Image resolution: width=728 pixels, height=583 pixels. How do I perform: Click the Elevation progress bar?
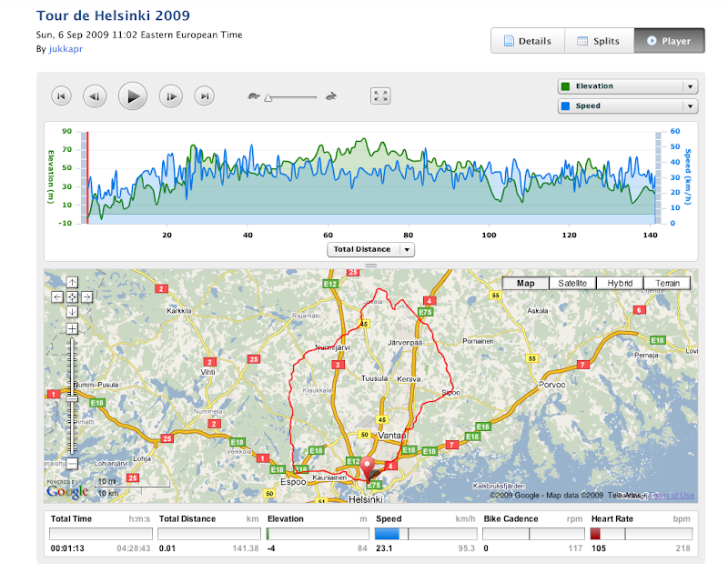coord(318,534)
